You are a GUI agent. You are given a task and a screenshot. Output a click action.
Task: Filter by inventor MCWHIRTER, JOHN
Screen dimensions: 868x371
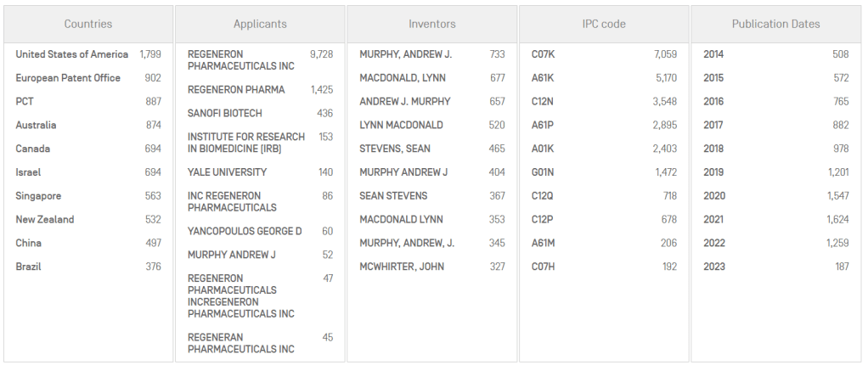click(x=402, y=267)
